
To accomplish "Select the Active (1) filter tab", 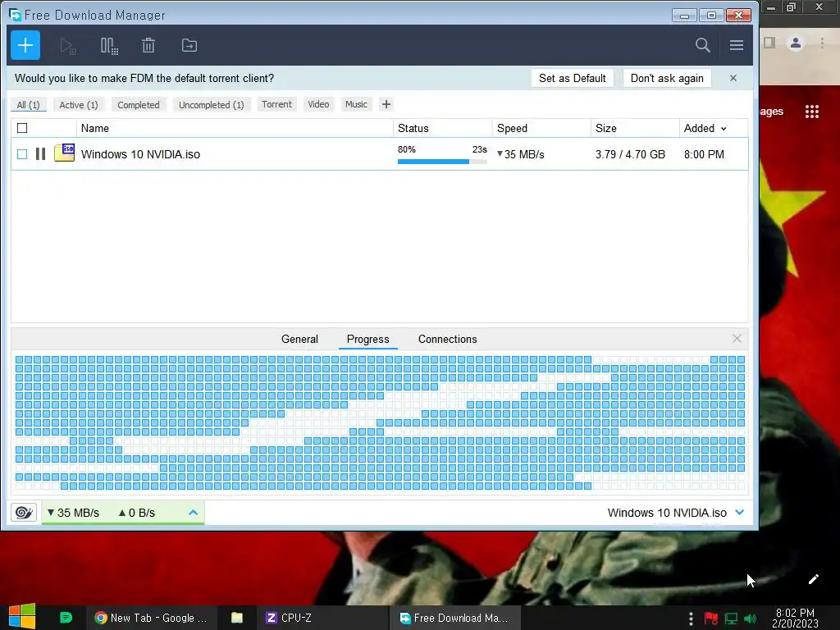I will (79, 104).
